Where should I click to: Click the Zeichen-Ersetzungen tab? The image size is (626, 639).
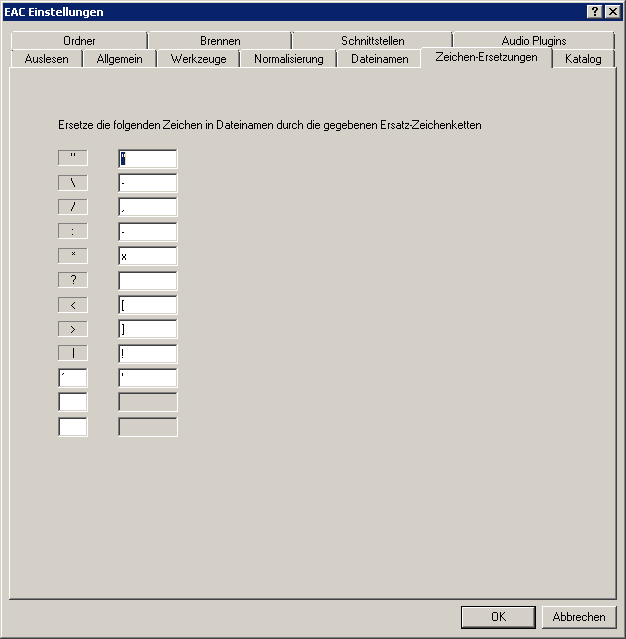[486, 58]
